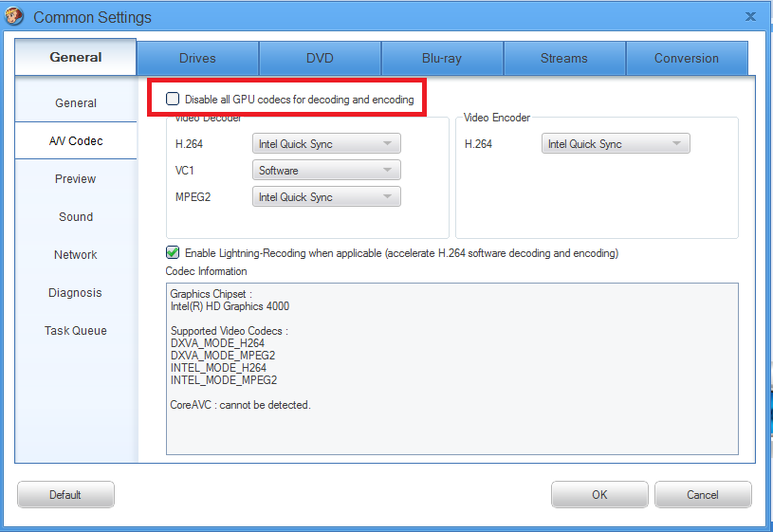Open the Drives tab
The height and width of the screenshot is (532, 773).
197,58
